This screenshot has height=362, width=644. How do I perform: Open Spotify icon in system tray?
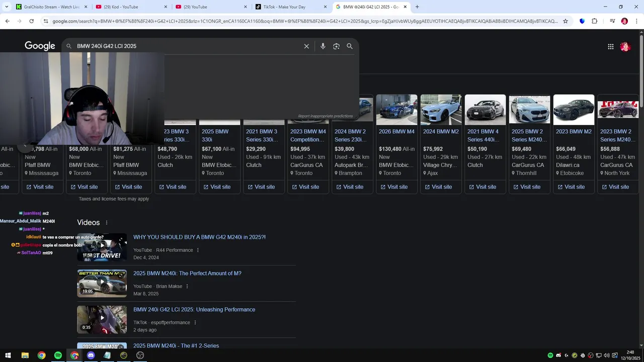(550, 355)
